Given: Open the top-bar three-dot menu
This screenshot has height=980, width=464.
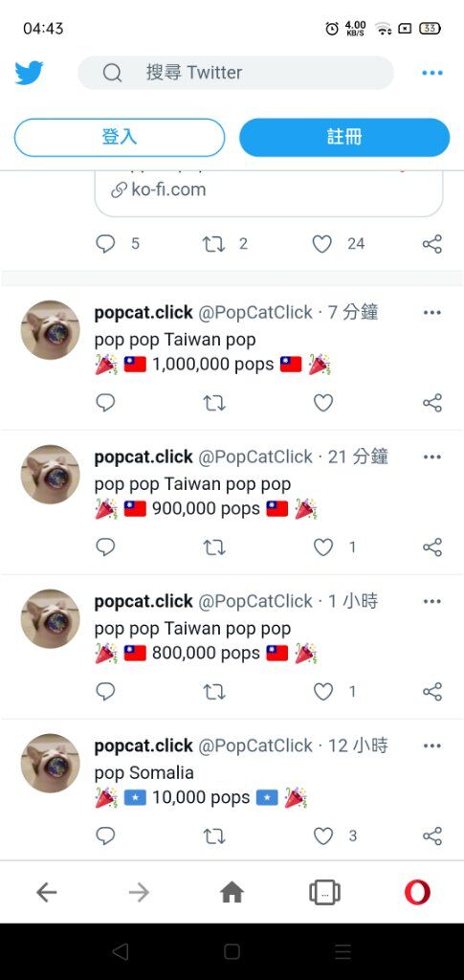Looking at the screenshot, I should coord(432,73).
